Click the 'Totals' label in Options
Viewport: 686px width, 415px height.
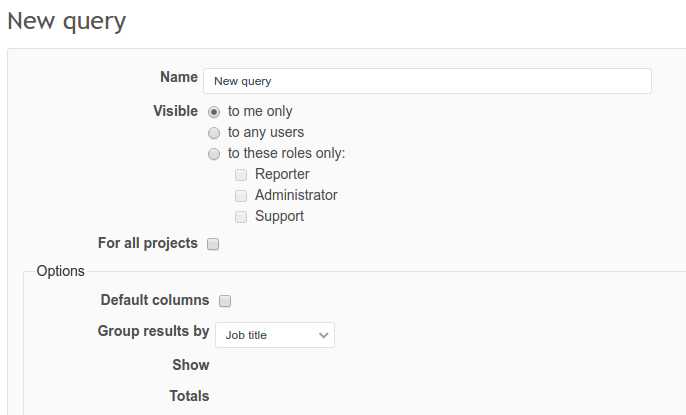click(x=189, y=396)
